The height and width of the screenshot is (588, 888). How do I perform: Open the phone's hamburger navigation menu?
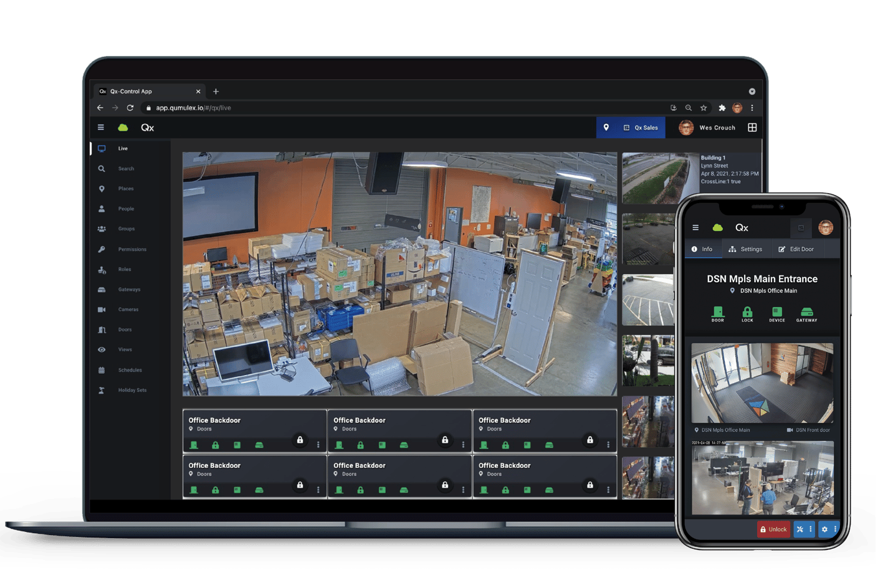(695, 227)
